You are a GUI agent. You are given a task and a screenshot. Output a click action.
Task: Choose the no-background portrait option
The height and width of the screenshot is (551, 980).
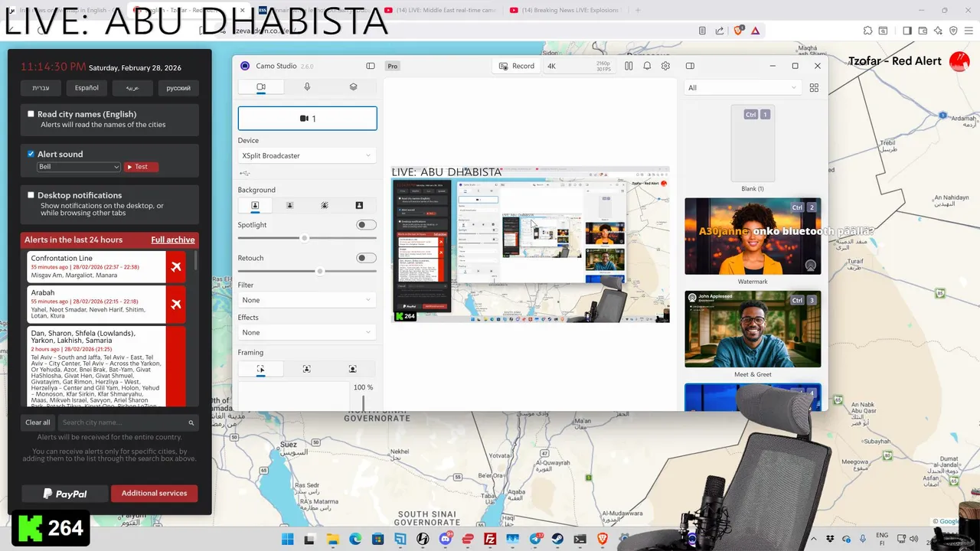[x=255, y=205]
